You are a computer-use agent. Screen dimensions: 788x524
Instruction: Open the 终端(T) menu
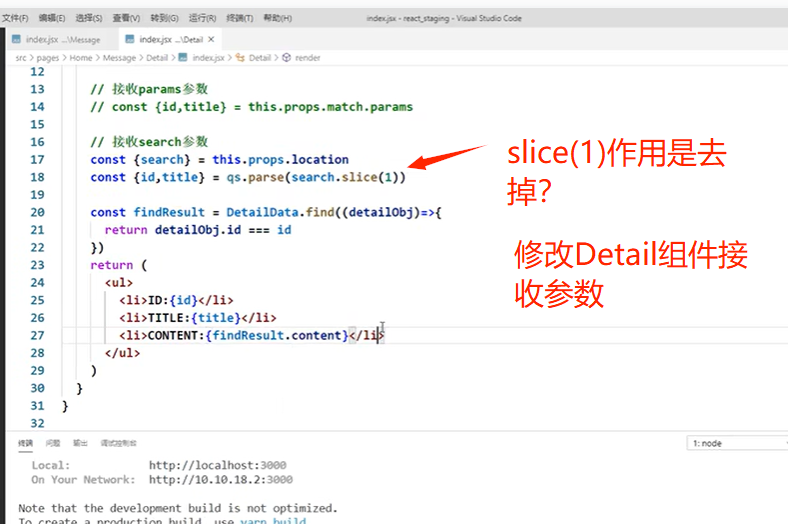point(240,18)
